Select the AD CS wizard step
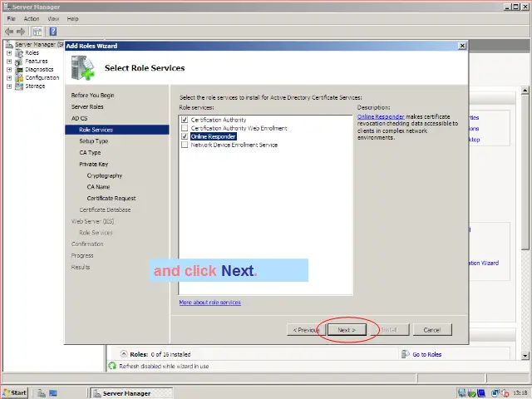 [x=80, y=118]
